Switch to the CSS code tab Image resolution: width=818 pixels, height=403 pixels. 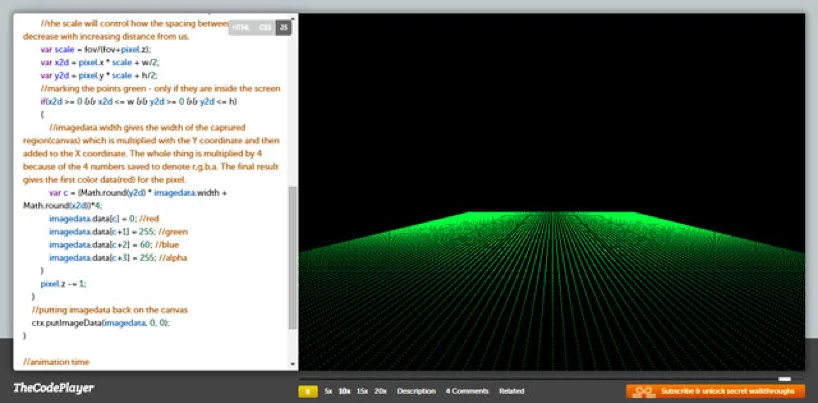tap(264, 28)
